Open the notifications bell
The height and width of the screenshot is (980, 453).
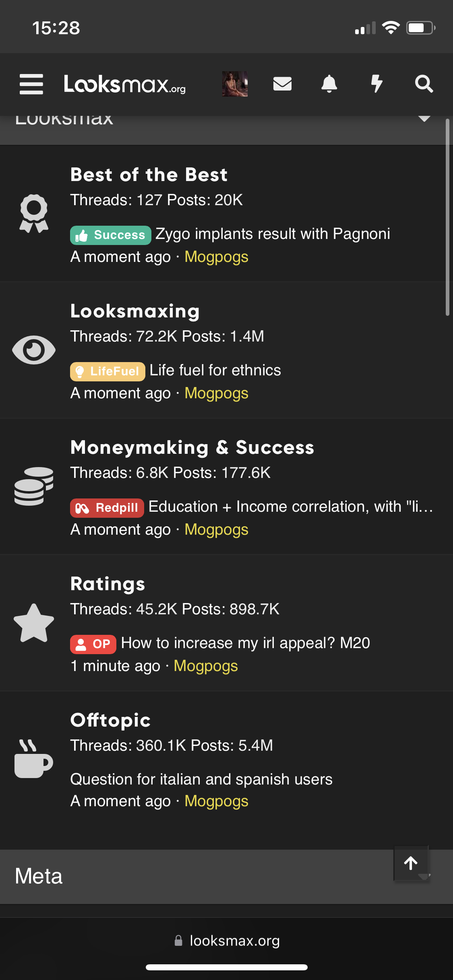coord(329,84)
